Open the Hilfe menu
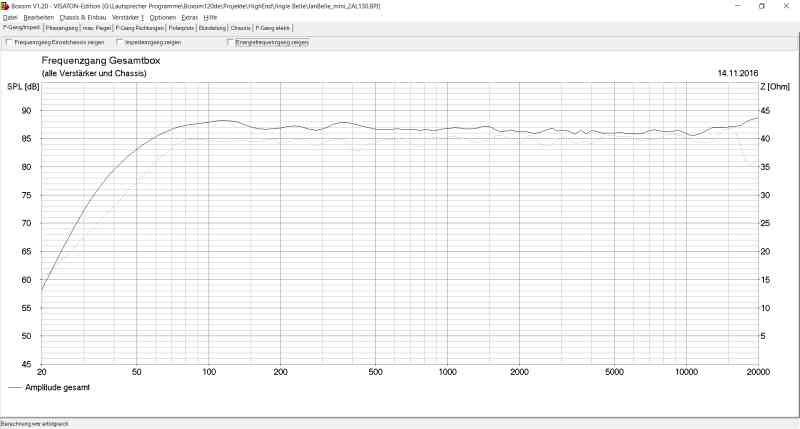800x429 pixels. (x=210, y=17)
